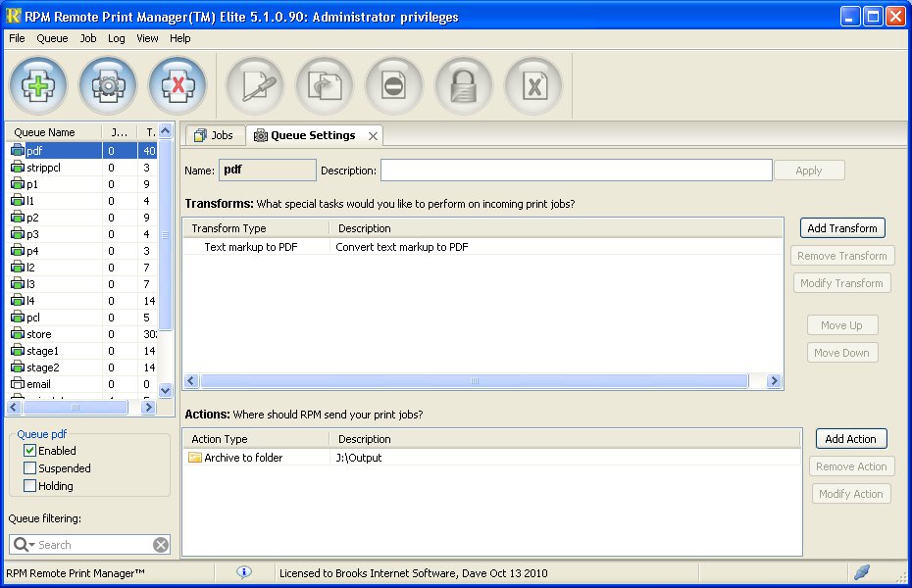
Task: Click the pcl queue printer icon
Action: (x=18, y=318)
